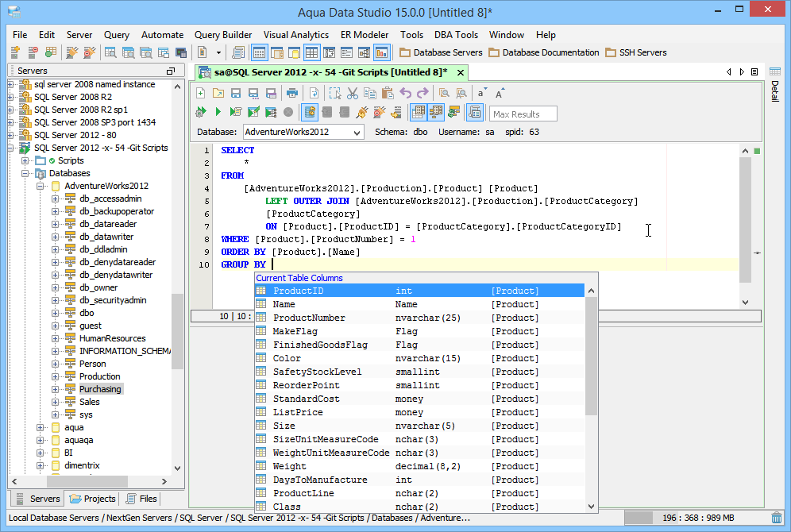Image resolution: width=791 pixels, height=532 pixels.
Task: Click the SSH Servers toolbar button
Action: click(x=635, y=52)
